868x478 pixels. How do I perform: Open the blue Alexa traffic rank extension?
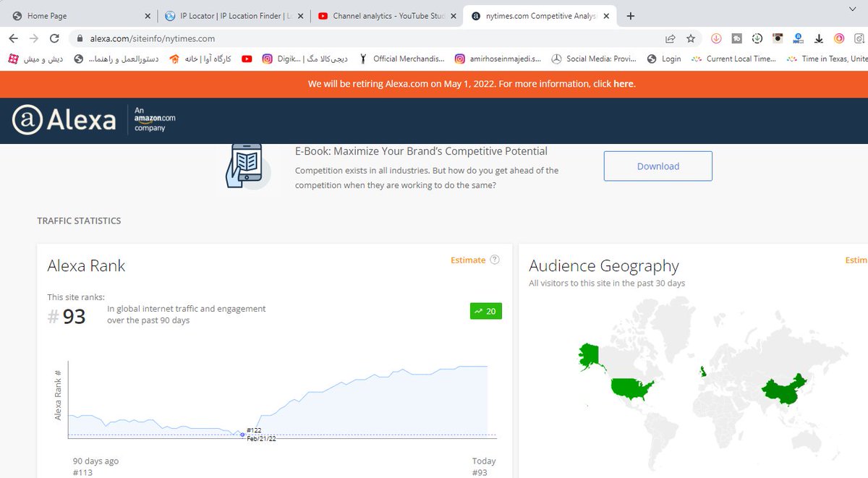click(x=799, y=38)
